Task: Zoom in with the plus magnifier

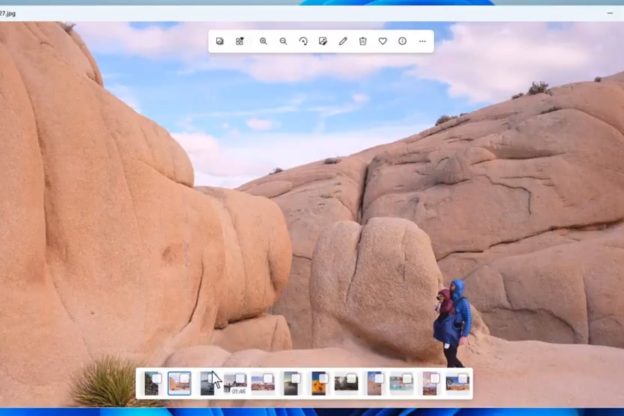Action: [x=263, y=41]
